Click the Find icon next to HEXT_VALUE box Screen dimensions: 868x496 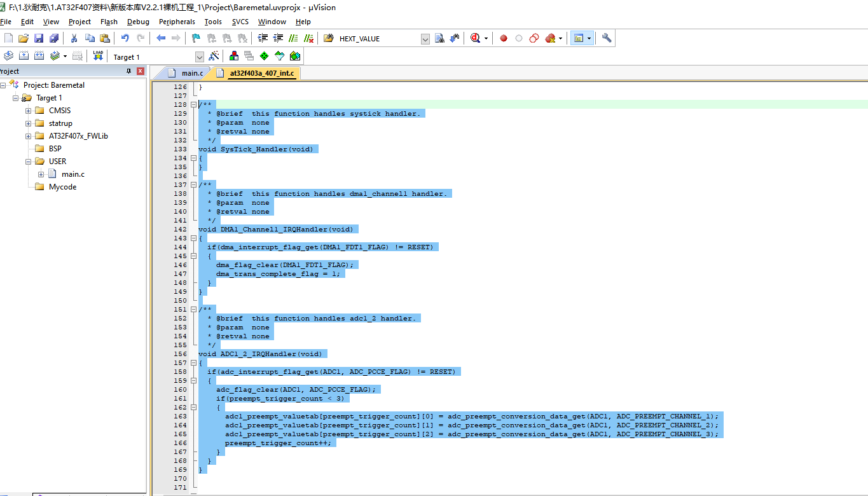pyautogui.click(x=439, y=38)
